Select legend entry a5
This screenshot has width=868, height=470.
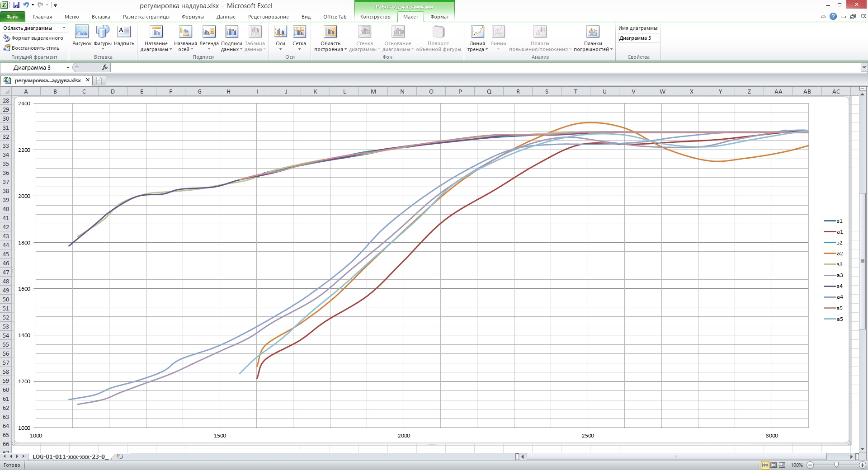[x=833, y=319]
